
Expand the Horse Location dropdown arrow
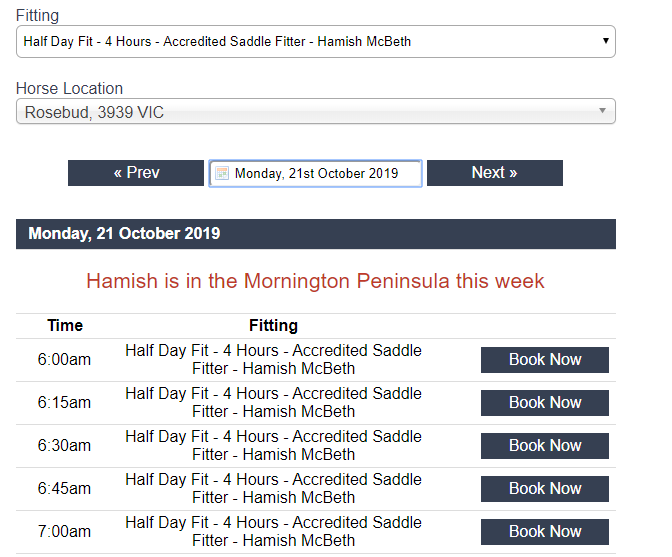pos(602,111)
